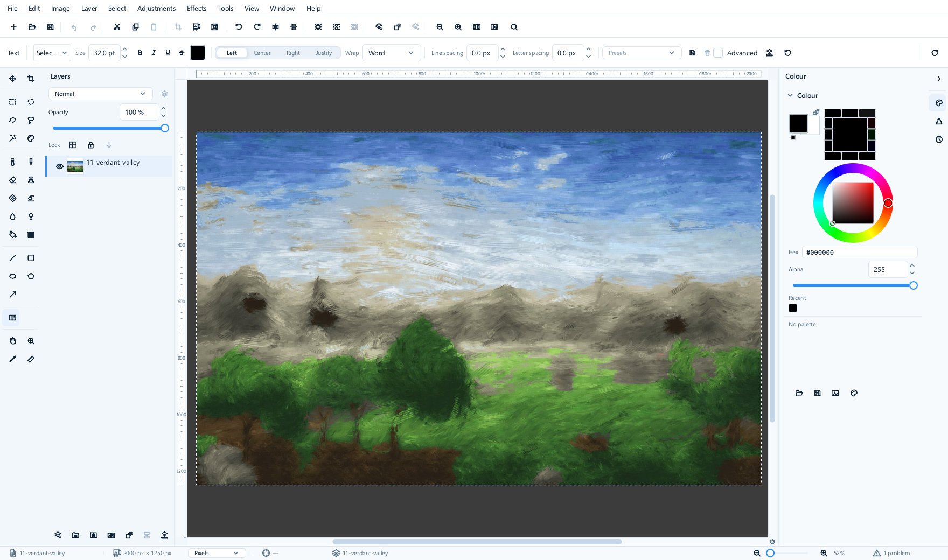Toggle Bold text formatting

(140, 53)
